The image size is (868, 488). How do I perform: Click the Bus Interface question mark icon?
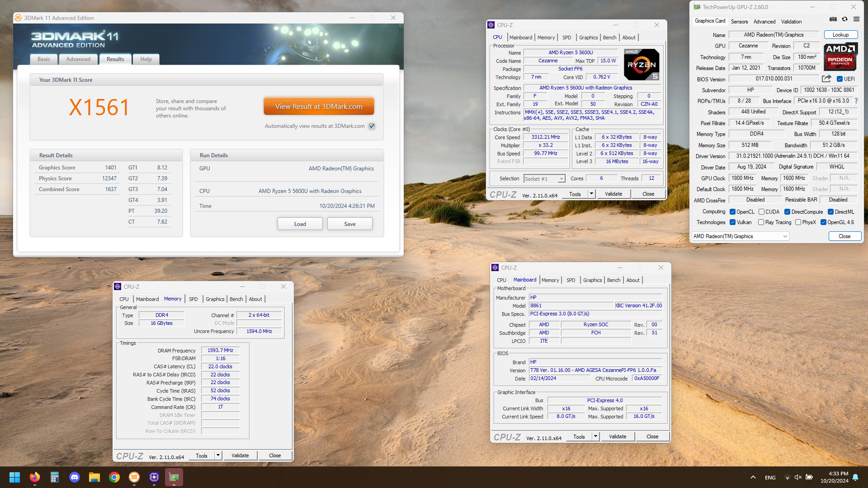pyautogui.click(x=856, y=101)
